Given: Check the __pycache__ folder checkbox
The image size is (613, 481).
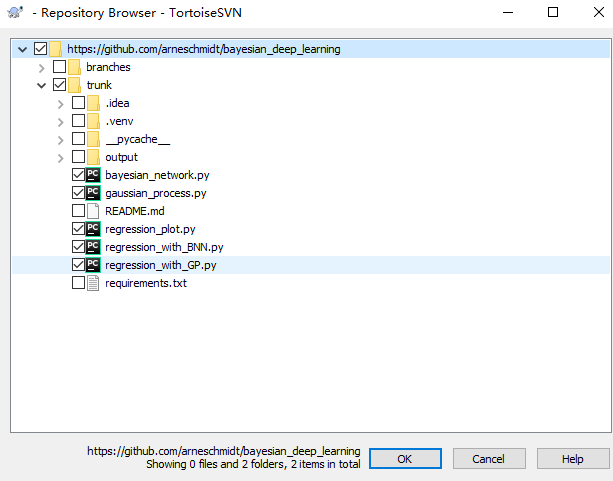Looking at the screenshot, I should pos(79,139).
